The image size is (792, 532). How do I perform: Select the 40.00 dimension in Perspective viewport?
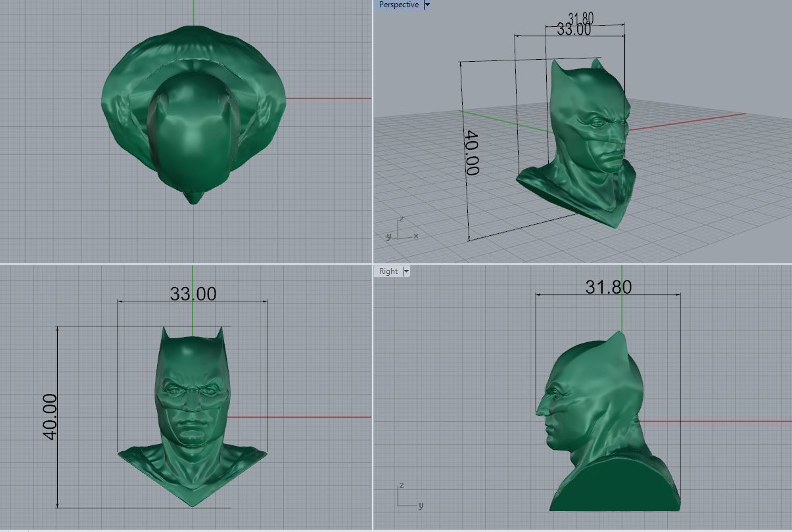click(x=471, y=152)
